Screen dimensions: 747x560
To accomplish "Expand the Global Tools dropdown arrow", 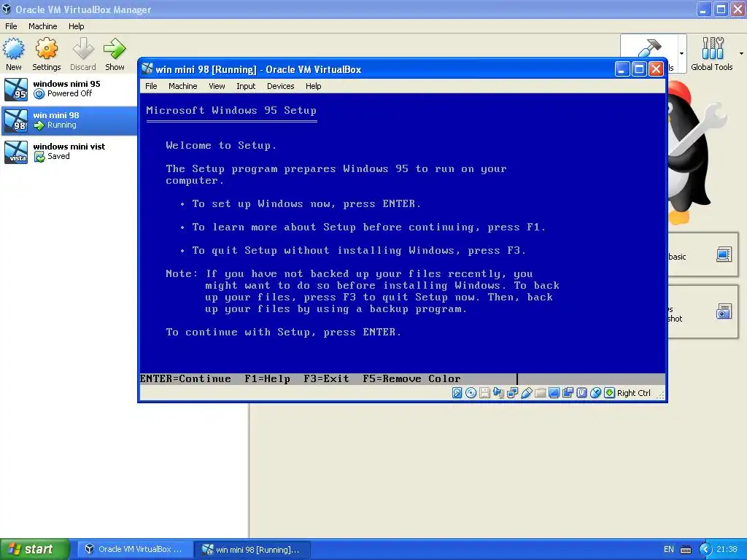I will [x=741, y=53].
